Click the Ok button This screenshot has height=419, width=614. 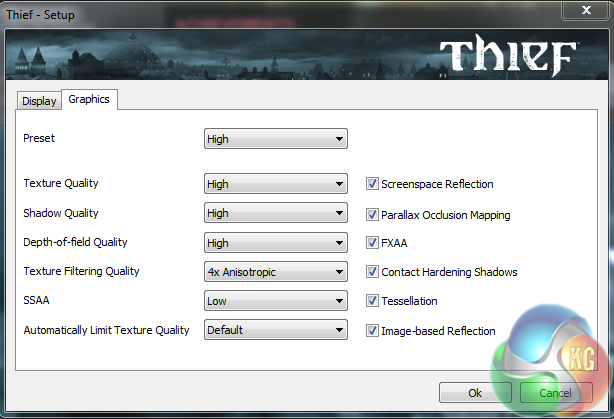click(x=475, y=393)
